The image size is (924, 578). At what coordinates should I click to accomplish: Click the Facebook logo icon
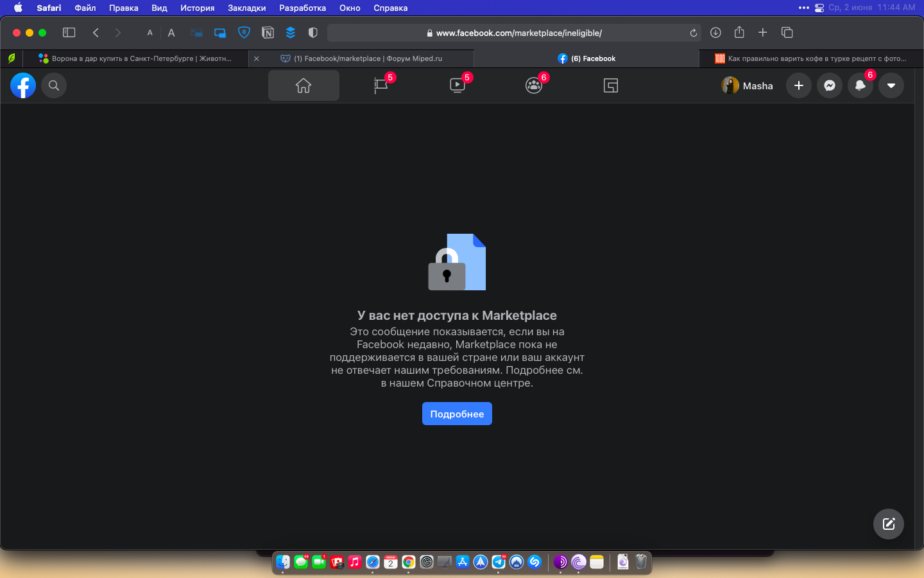tap(23, 85)
